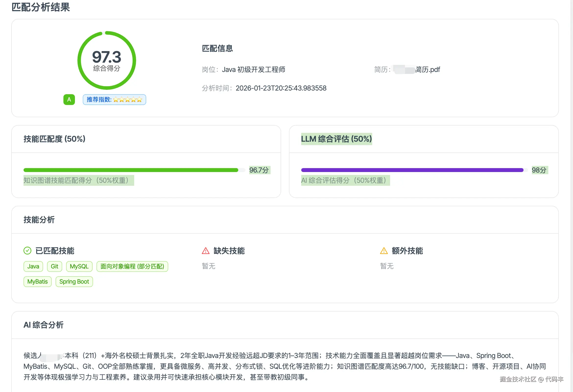Click the 面向对象编程 (部分匹配) tag
The width and height of the screenshot is (573, 392).
(132, 266)
